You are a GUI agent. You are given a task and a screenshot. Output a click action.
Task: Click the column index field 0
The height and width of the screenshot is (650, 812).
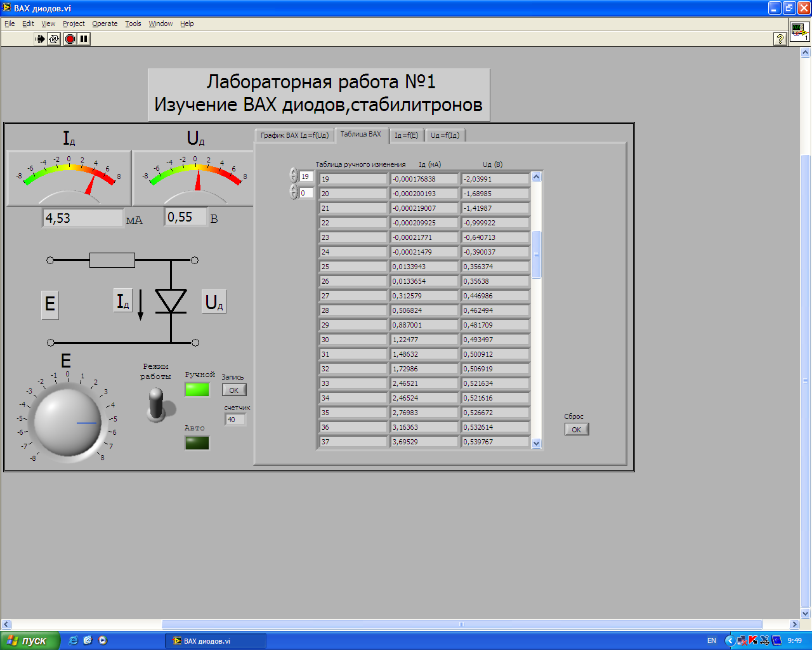tap(306, 193)
